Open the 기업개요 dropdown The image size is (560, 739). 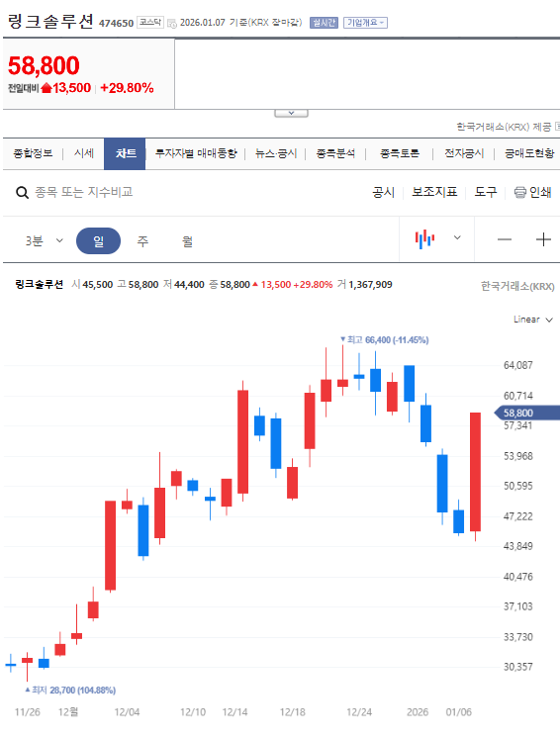(365, 23)
